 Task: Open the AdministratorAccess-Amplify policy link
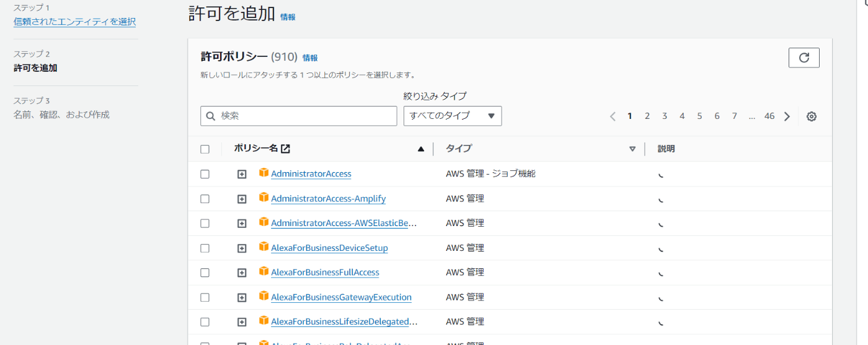pos(328,199)
